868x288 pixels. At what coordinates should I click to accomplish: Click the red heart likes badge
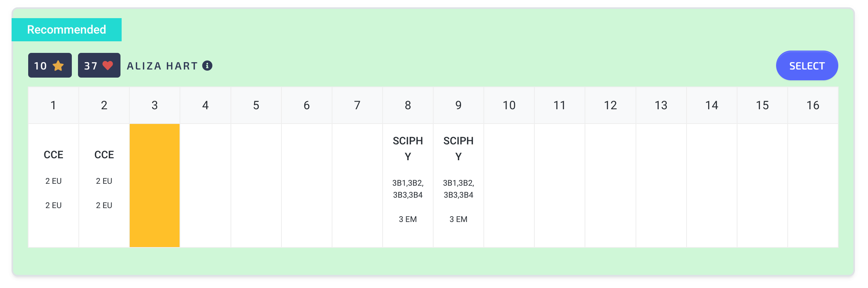click(x=99, y=65)
